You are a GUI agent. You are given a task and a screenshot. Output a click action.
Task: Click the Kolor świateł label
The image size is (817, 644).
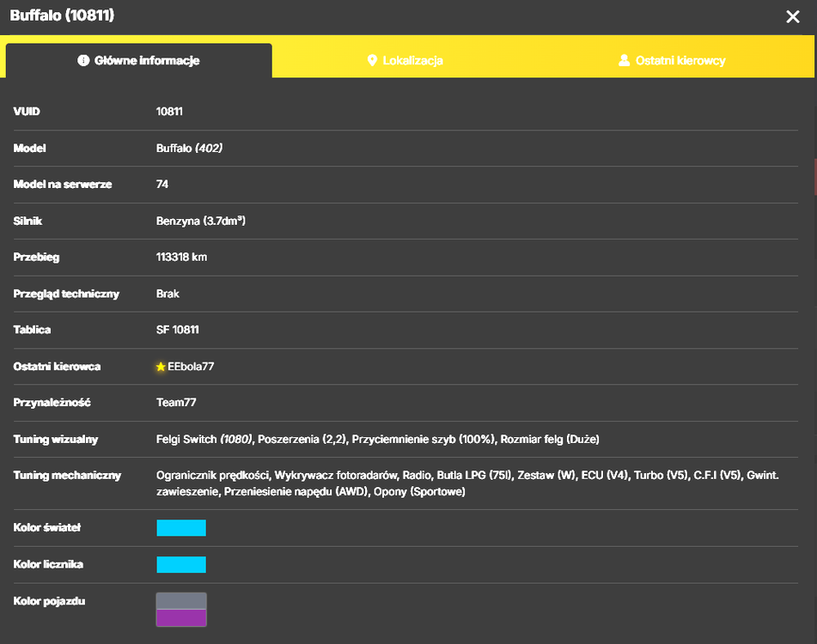click(47, 527)
